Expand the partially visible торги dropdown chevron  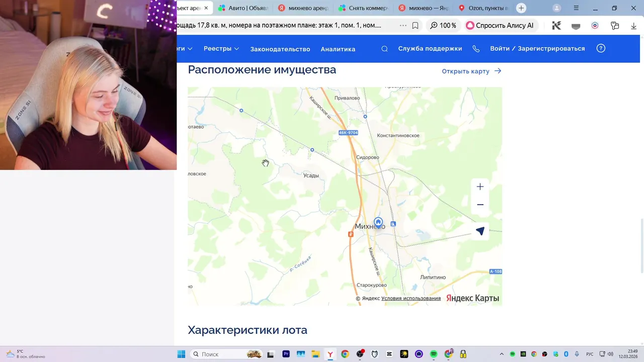pos(190,49)
